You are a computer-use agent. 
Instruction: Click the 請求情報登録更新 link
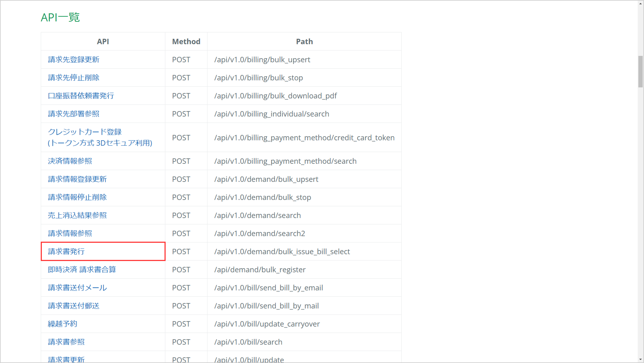77,179
